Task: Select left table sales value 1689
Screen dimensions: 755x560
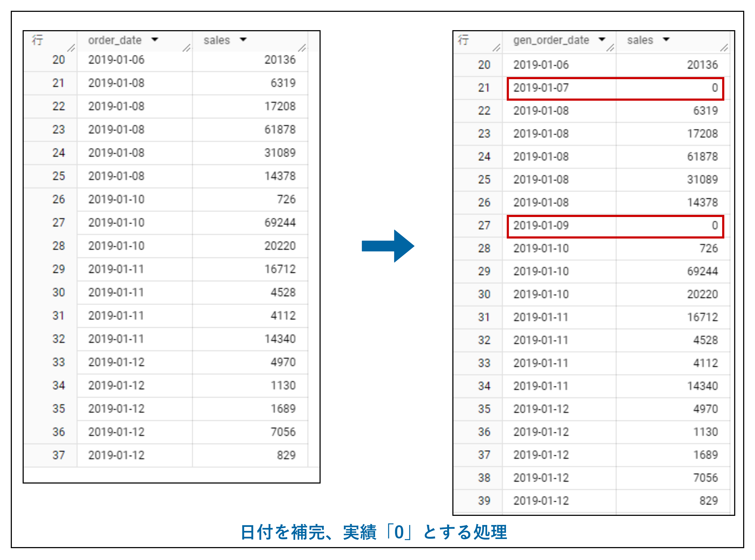Action: [283, 409]
